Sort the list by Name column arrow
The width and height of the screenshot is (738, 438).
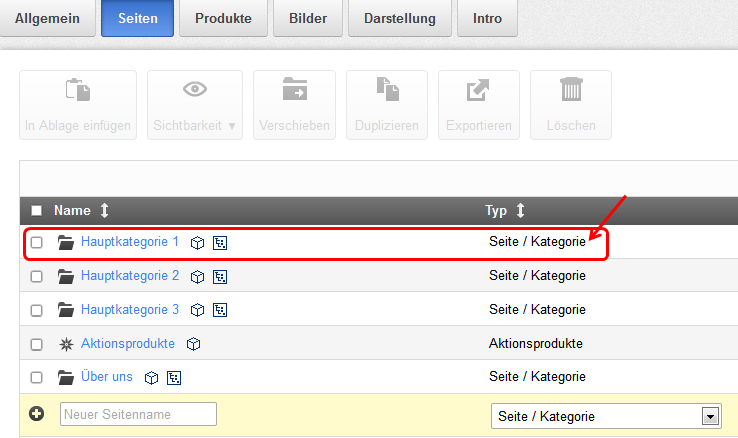pyautogui.click(x=104, y=211)
